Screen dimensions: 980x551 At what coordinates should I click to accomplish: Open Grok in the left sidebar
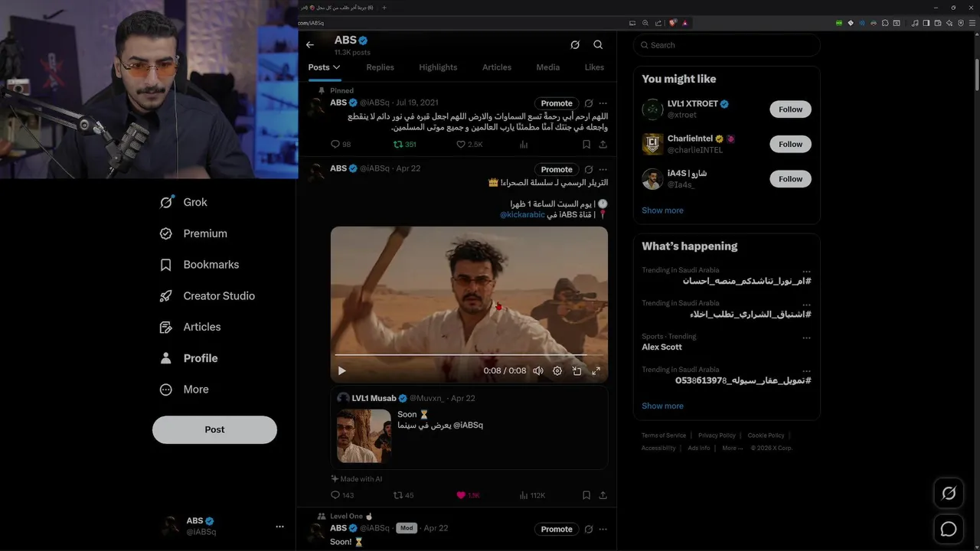[183, 202]
